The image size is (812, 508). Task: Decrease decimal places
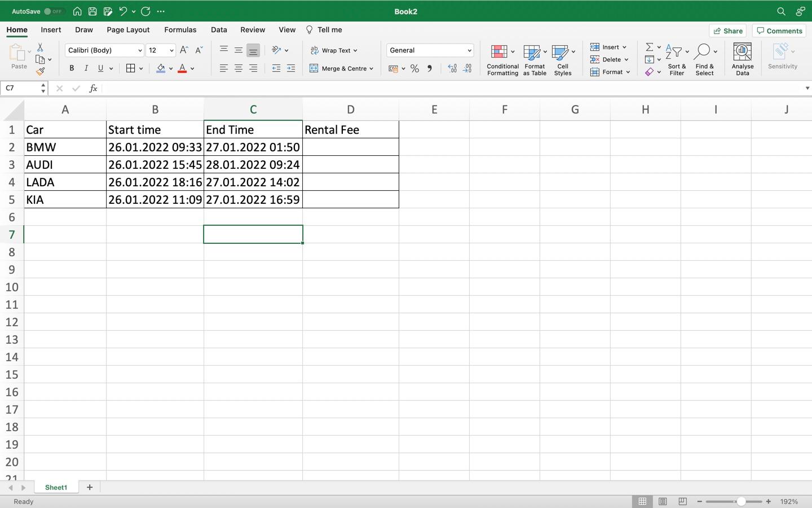click(x=467, y=68)
